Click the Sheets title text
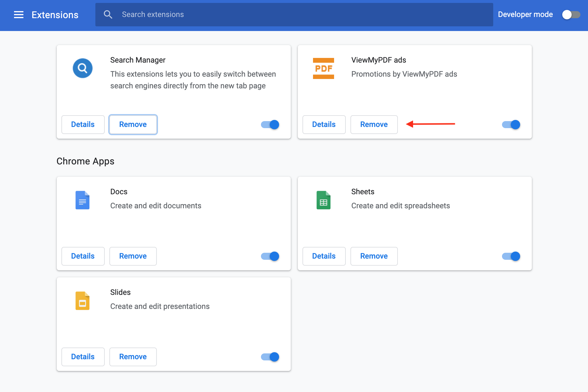 click(363, 192)
